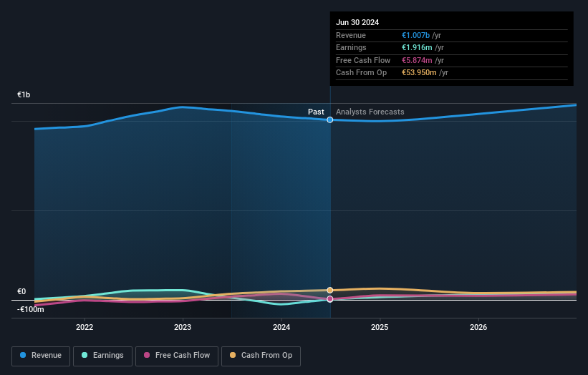Click the €1.007b revenue value in tooltip
Viewport: 588px width, 375px height.
(416, 35)
